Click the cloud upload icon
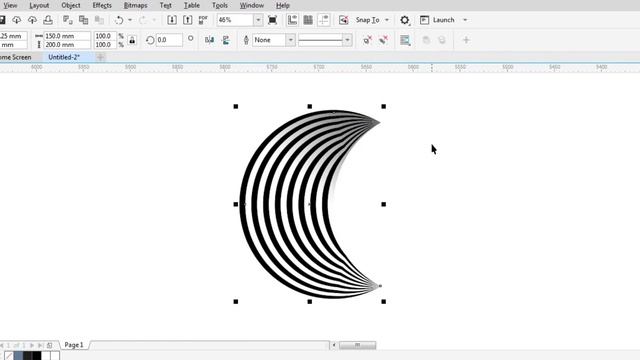 (32, 20)
